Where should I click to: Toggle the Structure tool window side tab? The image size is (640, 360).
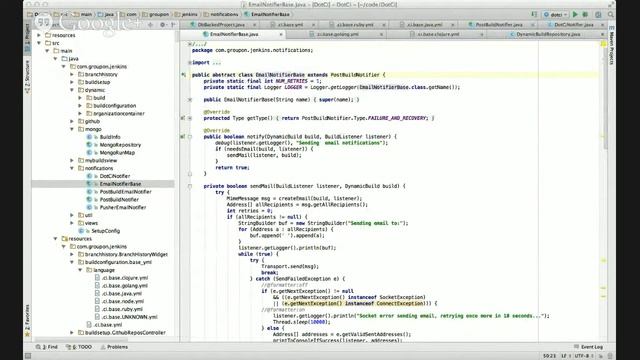(27, 76)
